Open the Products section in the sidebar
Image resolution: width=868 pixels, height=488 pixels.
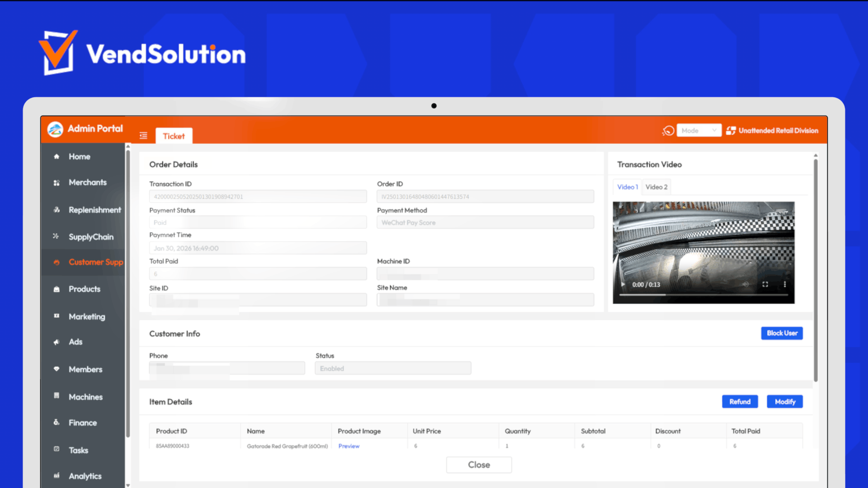(85, 289)
